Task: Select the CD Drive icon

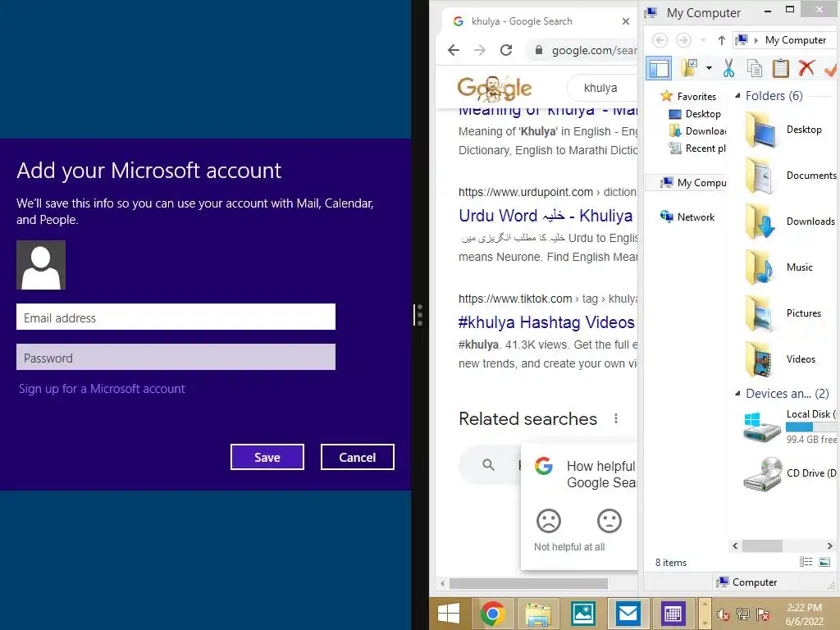Action: [x=762, y=473]
